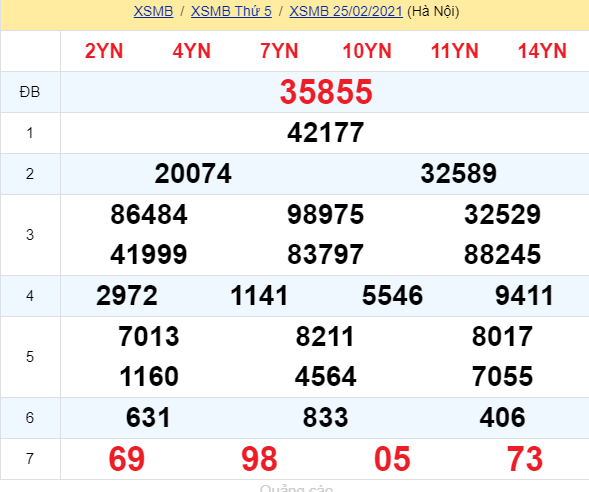
Task: Click third prize number 88245
Action: click(502, 254)
